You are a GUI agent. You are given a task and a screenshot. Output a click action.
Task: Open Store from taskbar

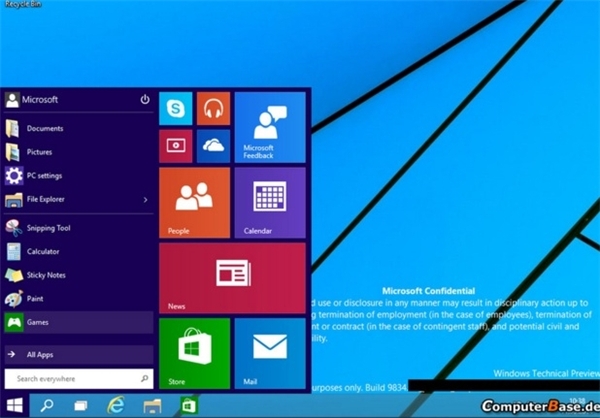click(189, 405)
